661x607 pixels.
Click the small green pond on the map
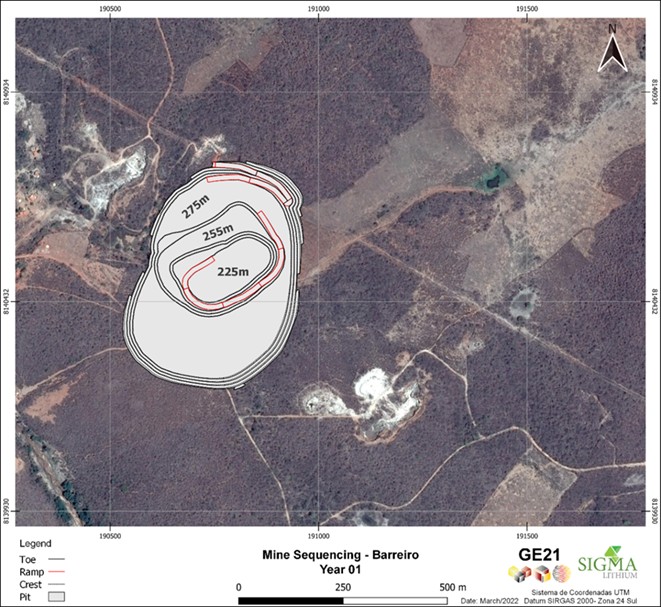click(490, 179)
